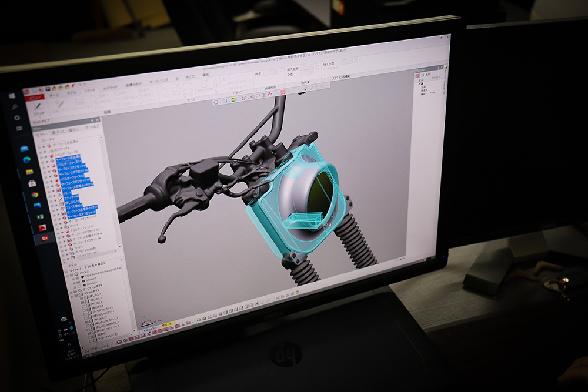
Task: Select ミラー1 in the feature tree
Action: pos(68,193)
